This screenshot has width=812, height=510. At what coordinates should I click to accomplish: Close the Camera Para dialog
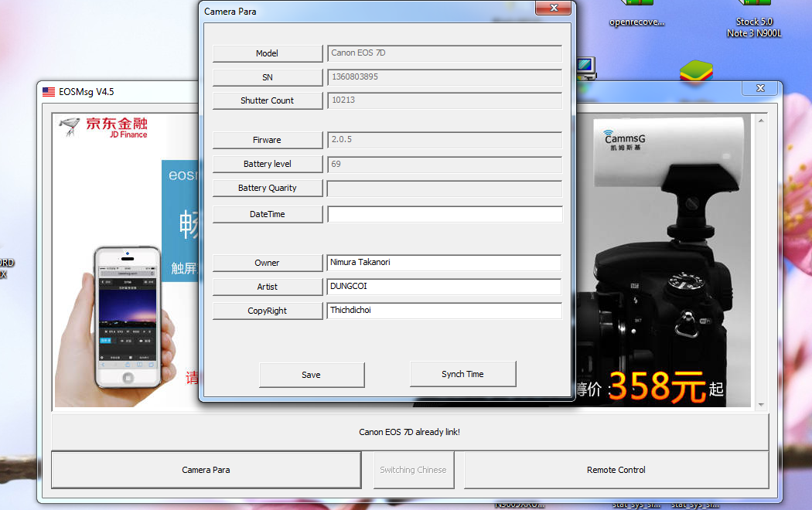coord(553,8)
